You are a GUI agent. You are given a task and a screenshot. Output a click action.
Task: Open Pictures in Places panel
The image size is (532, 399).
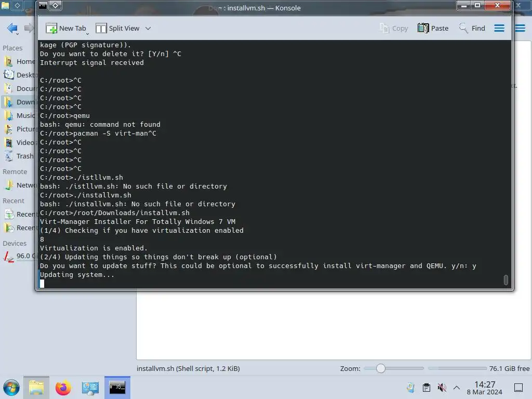(19, 129)
